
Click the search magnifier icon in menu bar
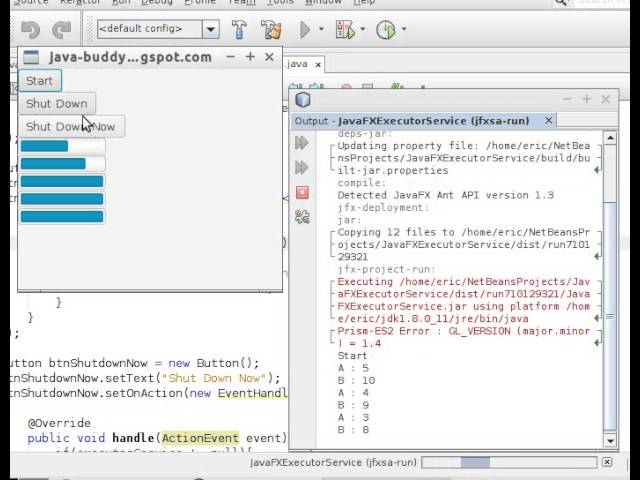[x=560, y=2]
